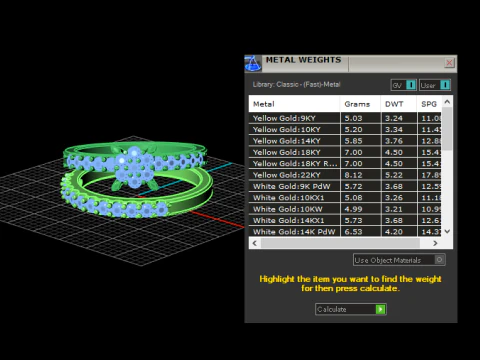Click the 8.12 grams value

[x=353, y=175]
